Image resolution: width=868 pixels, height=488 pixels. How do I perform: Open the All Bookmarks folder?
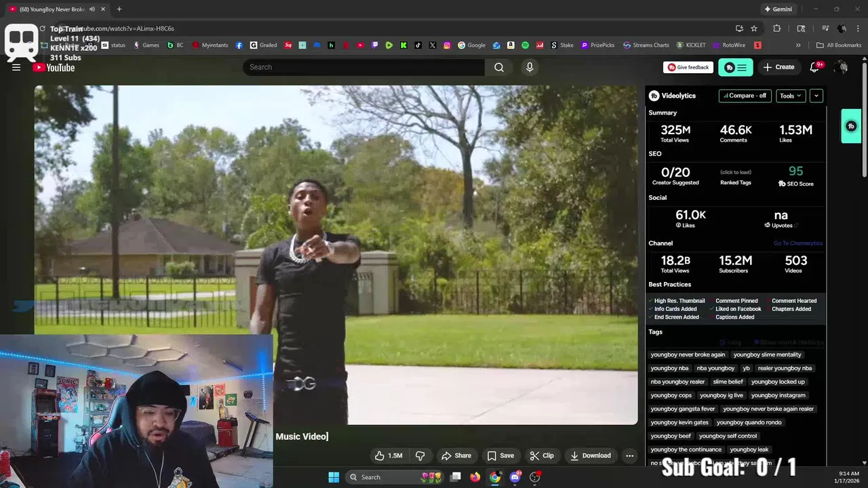tap(839, 45)
